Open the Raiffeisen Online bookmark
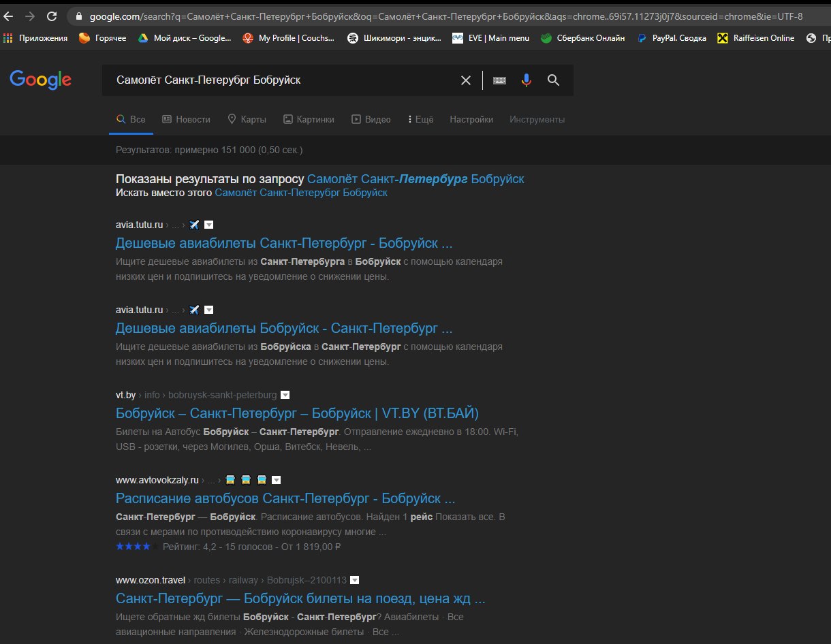This screenshot has width=831, height=644. [x=756, y=38]
